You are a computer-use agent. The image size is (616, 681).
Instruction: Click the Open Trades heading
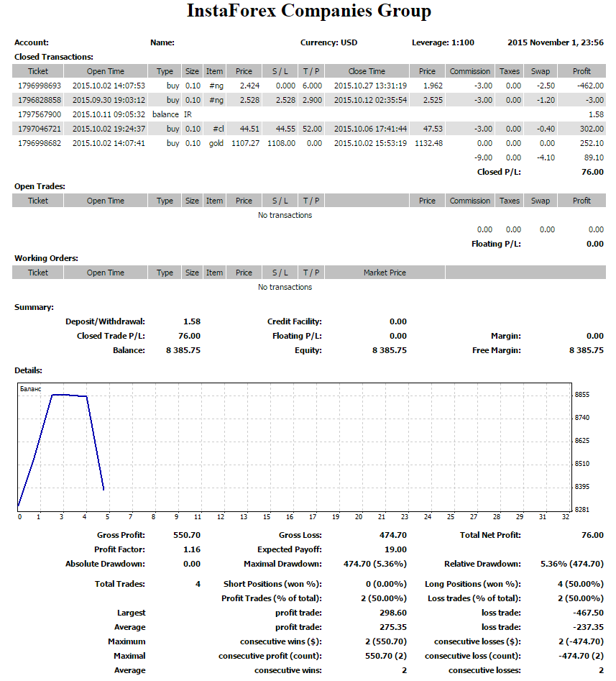coord(40,186)
